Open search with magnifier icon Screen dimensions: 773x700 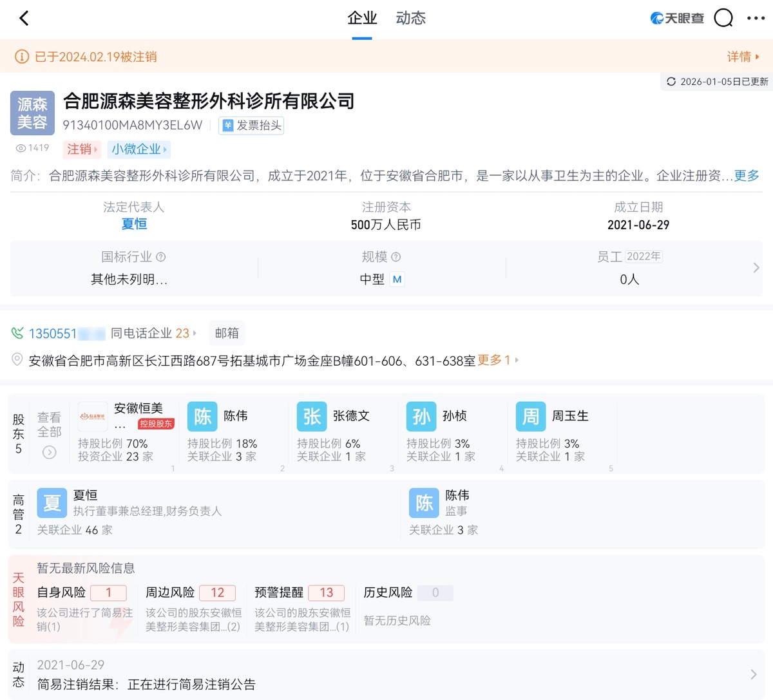(723, 18)
